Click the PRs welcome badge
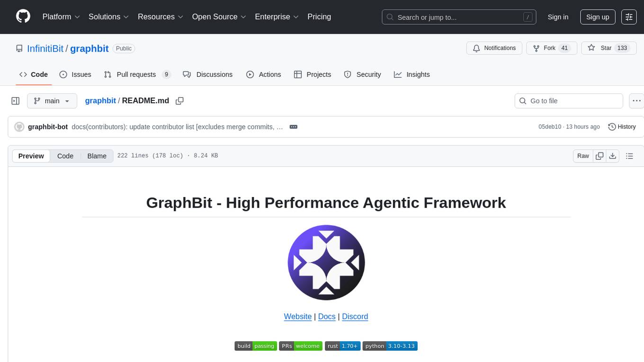This screenshot has height=362, width=644. [x=301, y=346]
